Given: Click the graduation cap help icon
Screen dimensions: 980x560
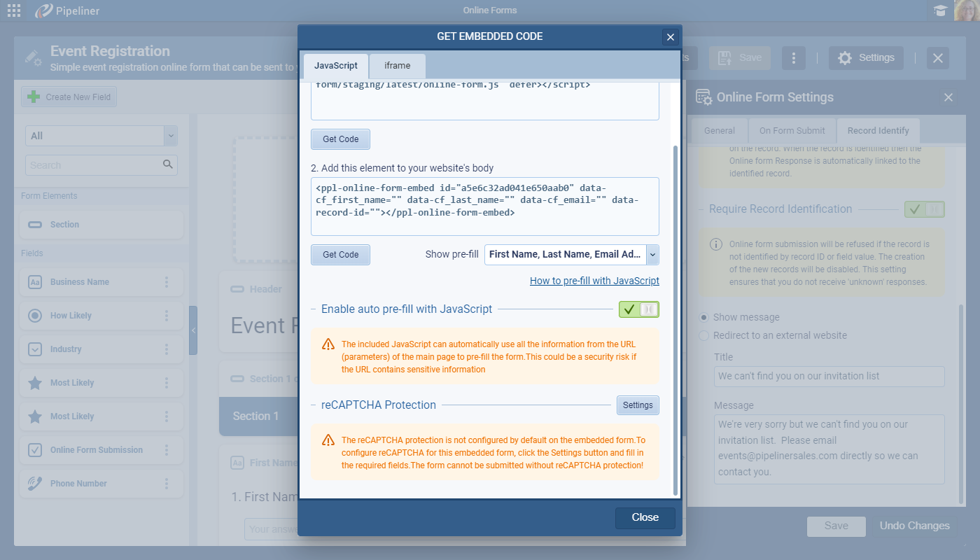Looking at the screenshot, I should coord(940,10).
